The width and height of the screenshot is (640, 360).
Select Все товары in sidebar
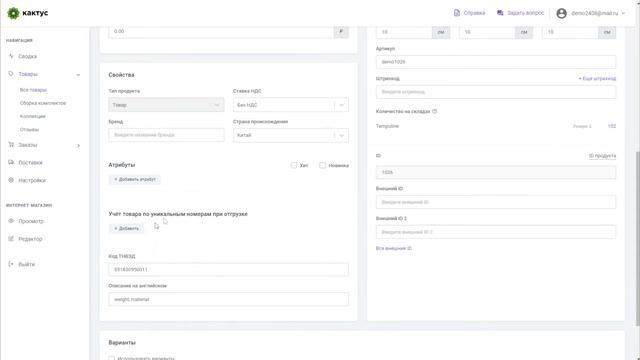[33, 90]
